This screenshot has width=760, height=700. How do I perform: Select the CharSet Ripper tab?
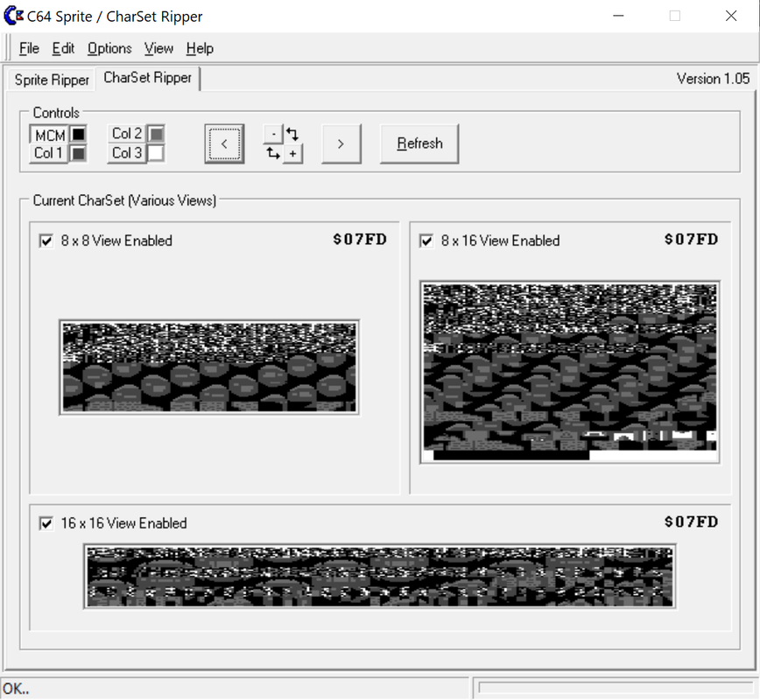[x=148, y=78]
